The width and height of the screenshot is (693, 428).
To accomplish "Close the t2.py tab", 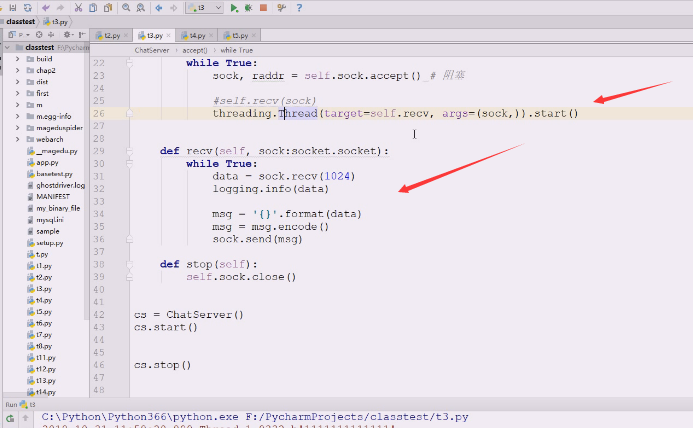I will click(126, 35).
